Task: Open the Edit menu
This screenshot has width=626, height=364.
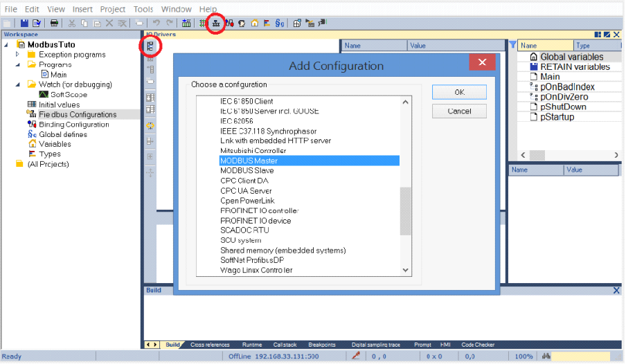Action: [32, 9]
